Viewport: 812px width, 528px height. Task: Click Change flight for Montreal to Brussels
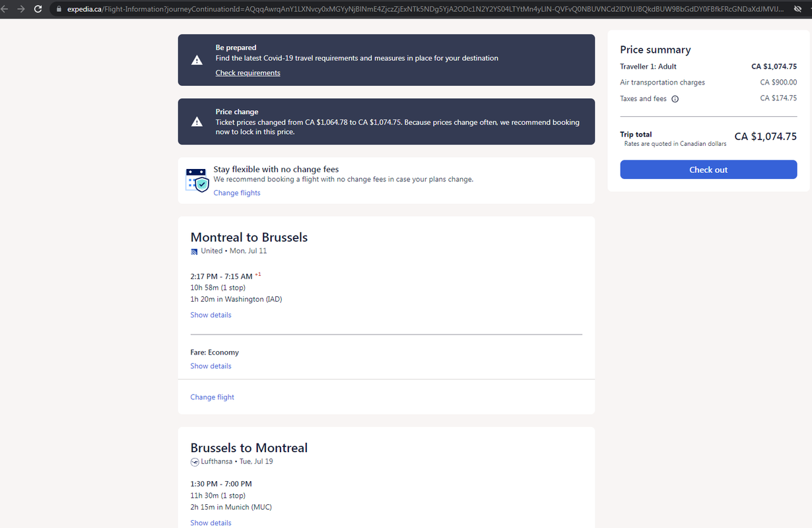pyautogui.click(x=212, y=397)
